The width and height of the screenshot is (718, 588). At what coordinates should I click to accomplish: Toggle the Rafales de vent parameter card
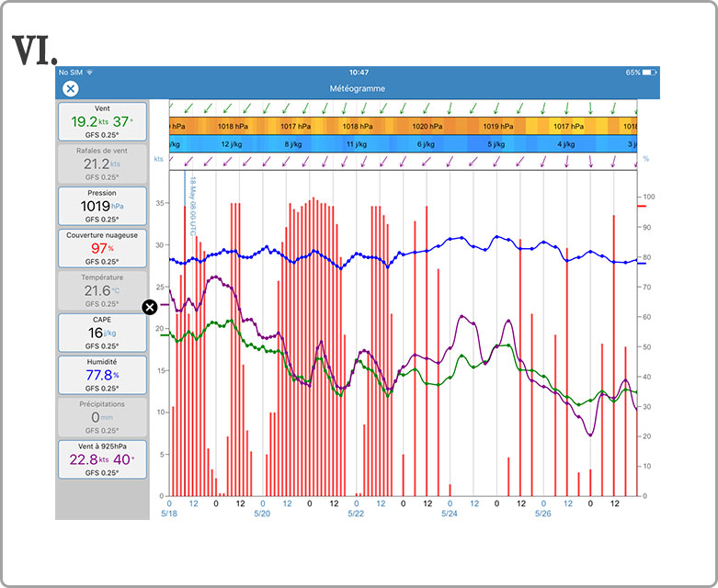[102, 164]
